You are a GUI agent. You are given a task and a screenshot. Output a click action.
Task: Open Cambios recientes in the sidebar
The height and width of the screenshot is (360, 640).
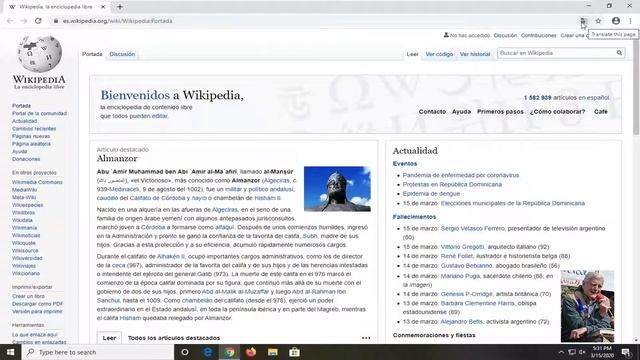[x=34, y=129]
